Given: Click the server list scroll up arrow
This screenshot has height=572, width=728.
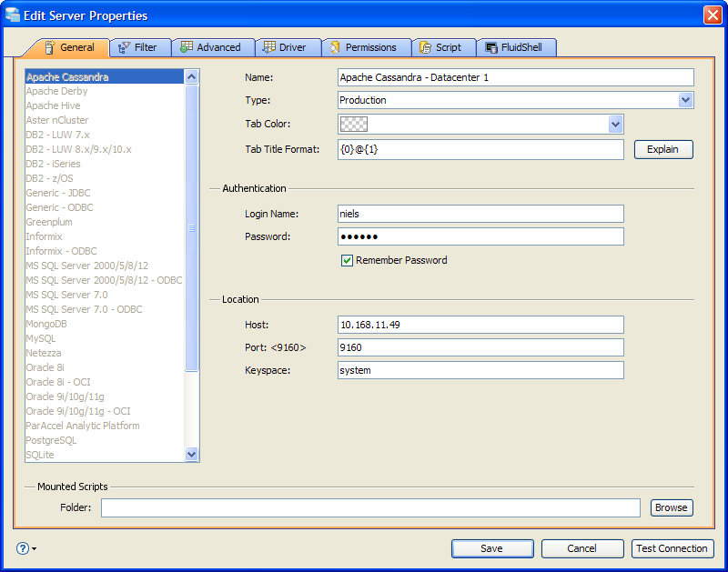Looking at the screenshot, I should pyautogui.click(x=191, y=77).
